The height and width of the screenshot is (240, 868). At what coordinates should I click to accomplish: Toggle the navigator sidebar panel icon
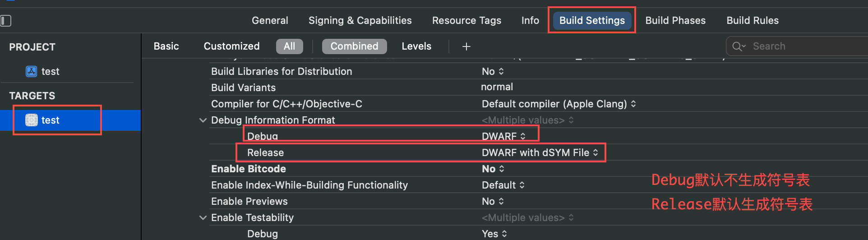click(x=6, y=21)
